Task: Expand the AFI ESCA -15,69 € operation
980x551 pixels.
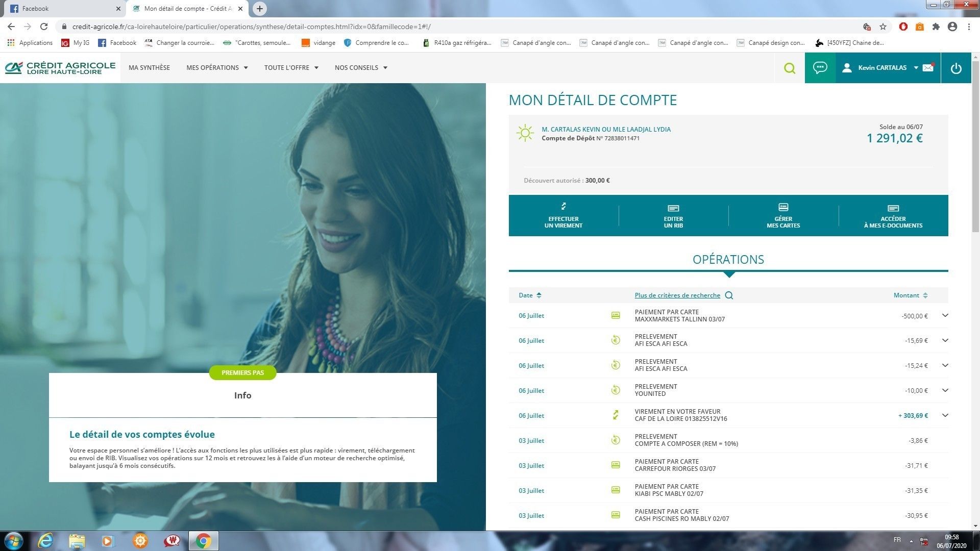Action: pyautogui.click(x=945, y=340)
